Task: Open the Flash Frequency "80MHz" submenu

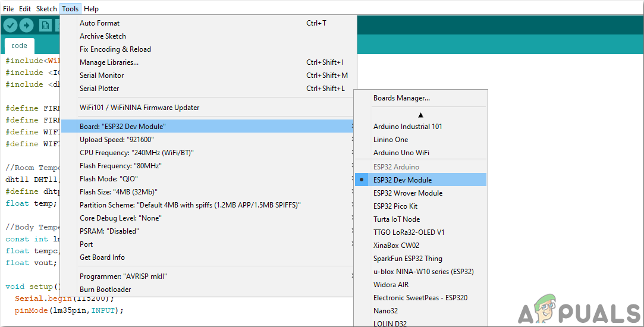Action: click(121, 166)
